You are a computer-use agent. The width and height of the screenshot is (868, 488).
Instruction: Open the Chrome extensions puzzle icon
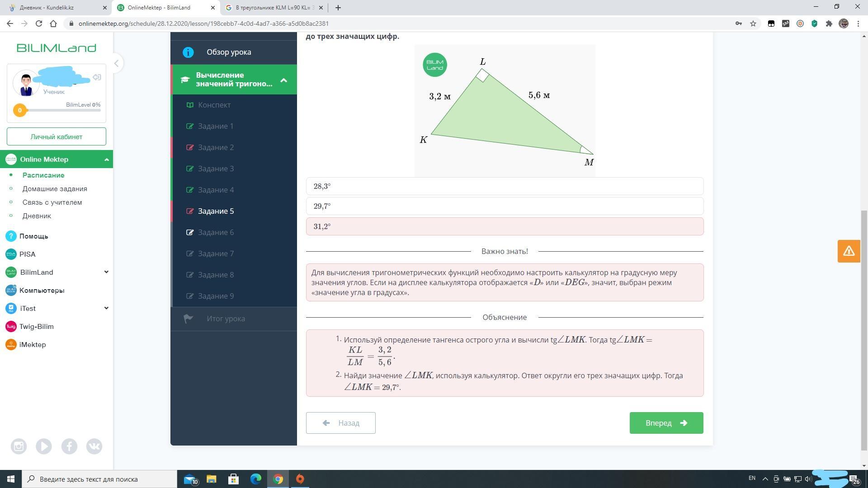click(829, 23)
